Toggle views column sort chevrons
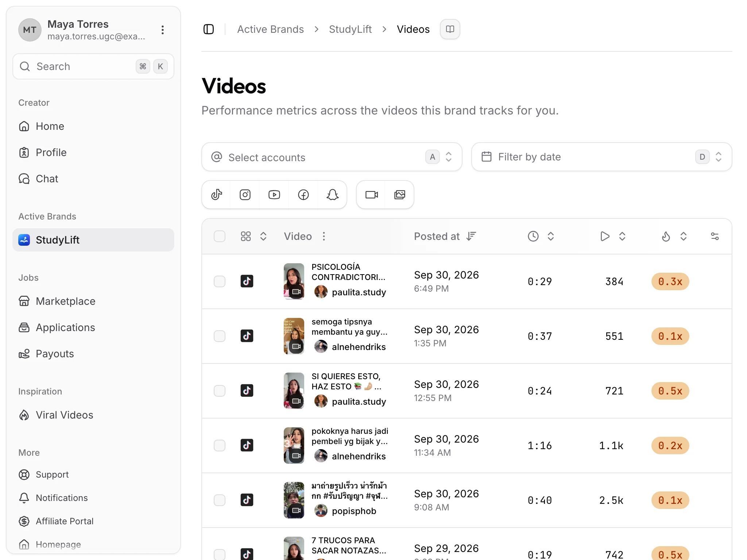This screenshot has height=560, width=747. (622, 236)
